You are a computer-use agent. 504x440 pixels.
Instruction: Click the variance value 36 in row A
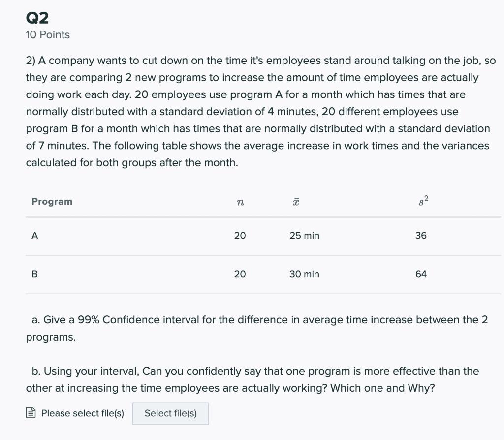[421, 235]
